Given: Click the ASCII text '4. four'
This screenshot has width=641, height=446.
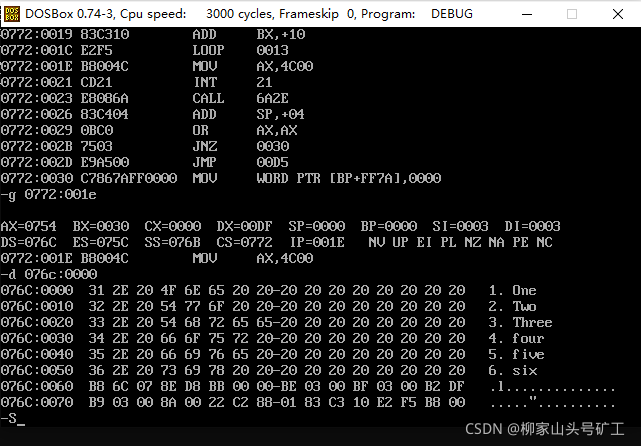Looking at the screenshot, I should click(516, 338).
